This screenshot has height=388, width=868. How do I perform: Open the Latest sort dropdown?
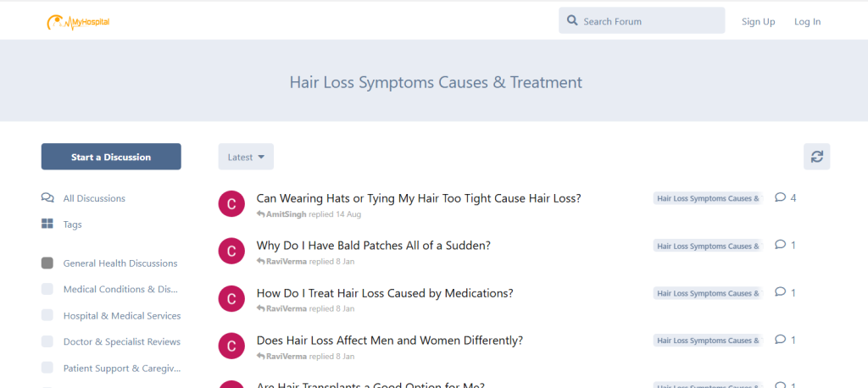246,157
